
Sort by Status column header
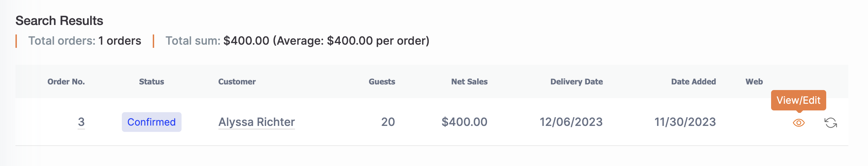(x=151, y=82)
